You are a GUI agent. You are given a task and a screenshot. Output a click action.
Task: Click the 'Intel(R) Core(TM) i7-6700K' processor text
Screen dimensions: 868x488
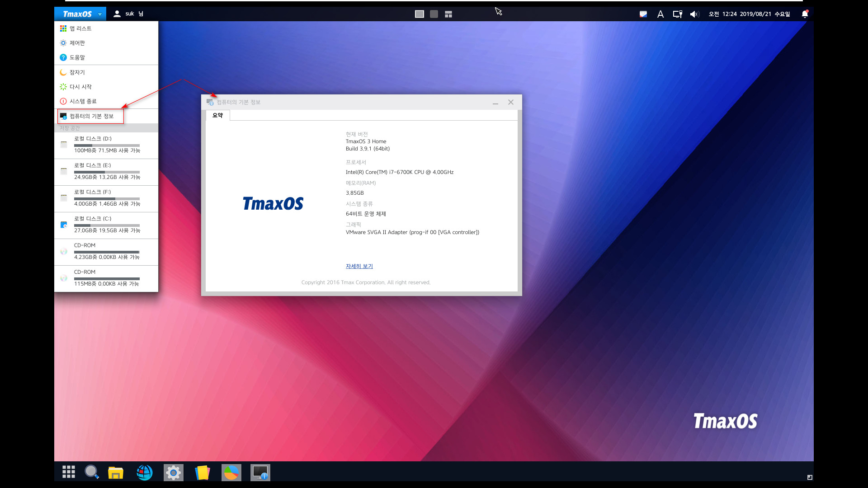tap(400, 172)
